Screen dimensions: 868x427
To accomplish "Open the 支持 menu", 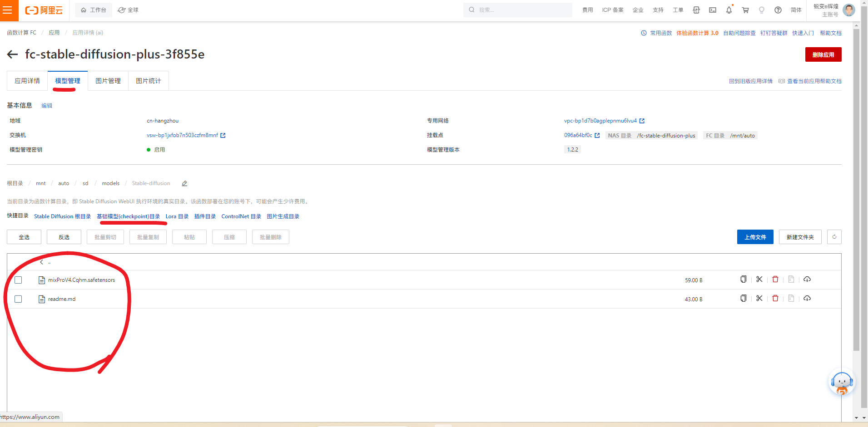I will click(x=658, y=10).
